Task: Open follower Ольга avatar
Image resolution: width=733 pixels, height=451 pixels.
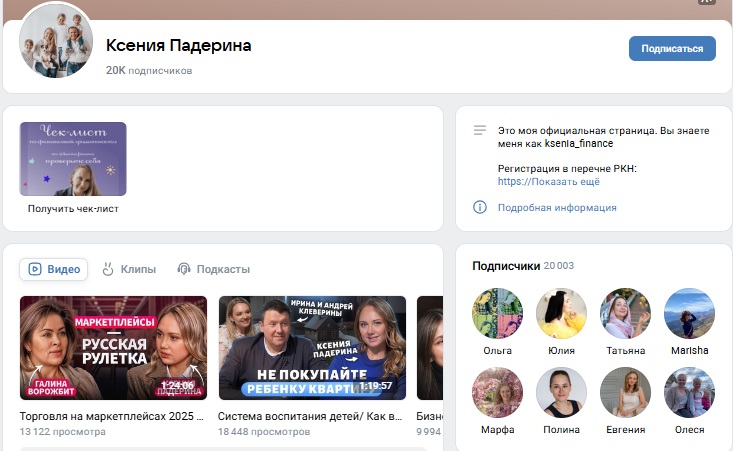Action: click(x=497, y=313)
